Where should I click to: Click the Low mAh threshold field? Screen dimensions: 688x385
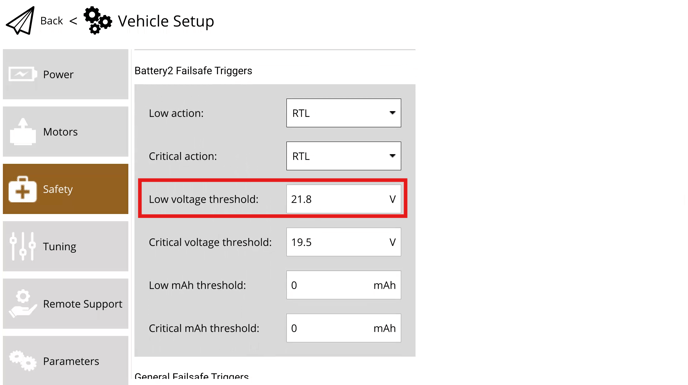[344, 285]
